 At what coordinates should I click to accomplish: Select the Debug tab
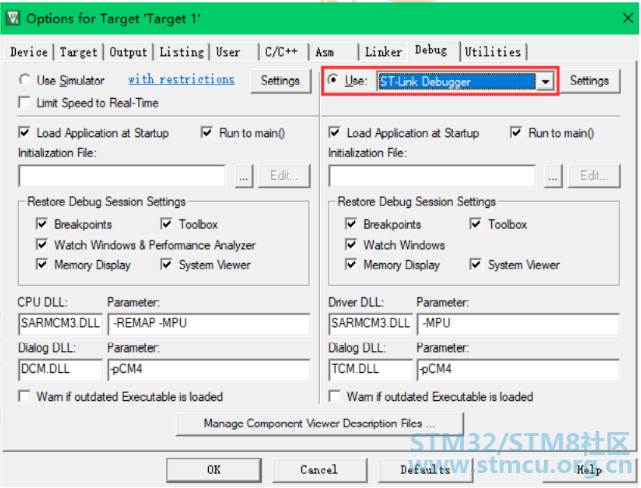[x=434, y=51]
